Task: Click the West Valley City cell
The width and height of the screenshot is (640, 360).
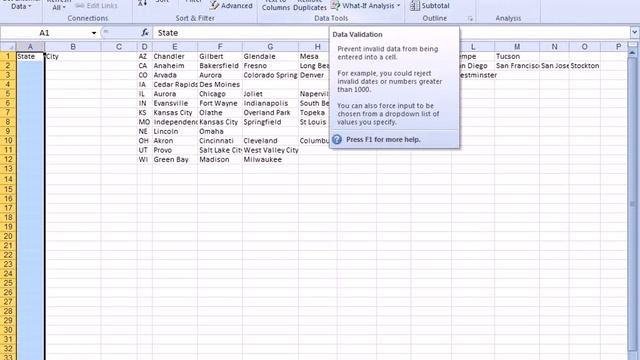Action: 270,150
